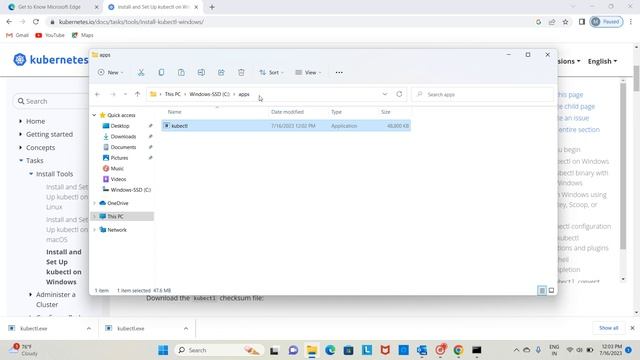
Task: Select Documents in Quick access
Action: [x=123, y=147]
